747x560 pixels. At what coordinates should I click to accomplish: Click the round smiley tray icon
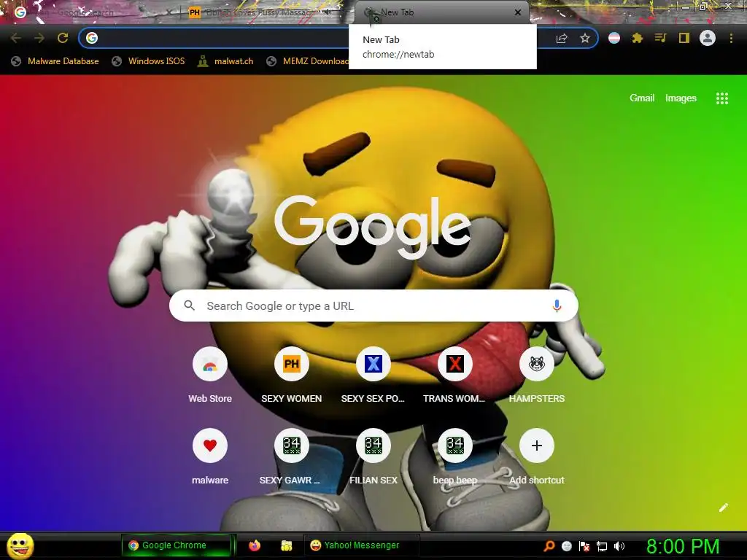[566, 546]
